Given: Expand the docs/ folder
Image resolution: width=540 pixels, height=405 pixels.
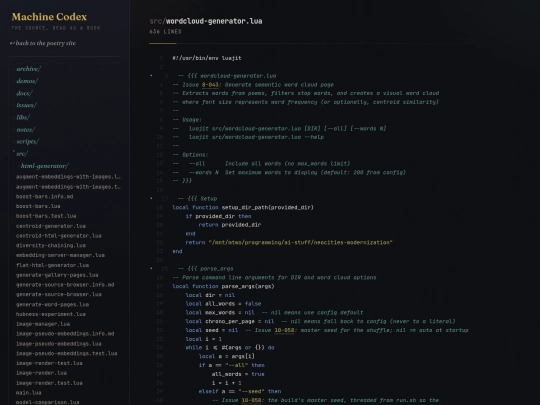Looking at the screenshot, I should click(x=24, y=93).
